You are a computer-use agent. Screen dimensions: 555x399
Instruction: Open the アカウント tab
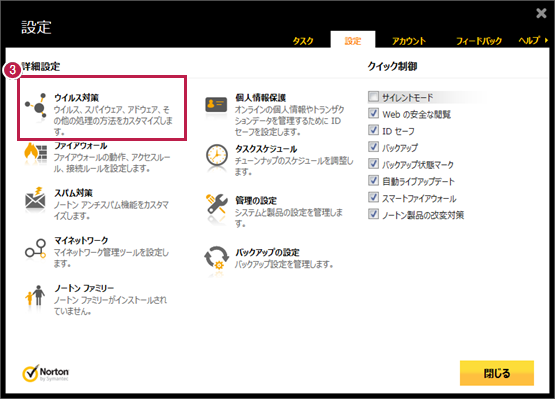pos(409,41)
